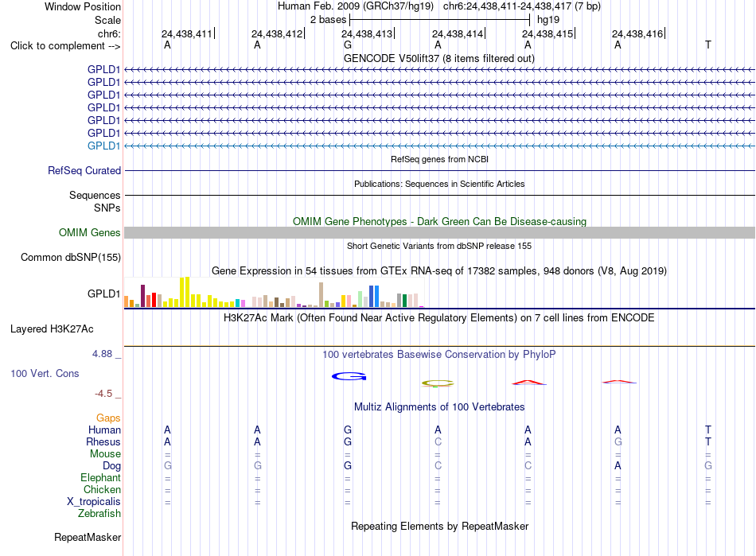This screenshot has height=556, width=756.
Task: Open '100 vertebrates Basewise Conservation by PhyloP' title
Action: coord(439,355)
